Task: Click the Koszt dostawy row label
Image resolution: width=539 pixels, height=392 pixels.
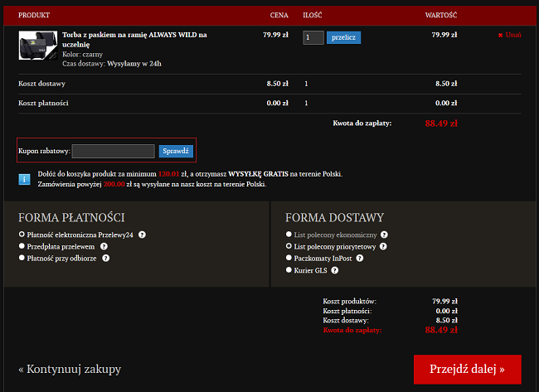Action: (41, 84)
